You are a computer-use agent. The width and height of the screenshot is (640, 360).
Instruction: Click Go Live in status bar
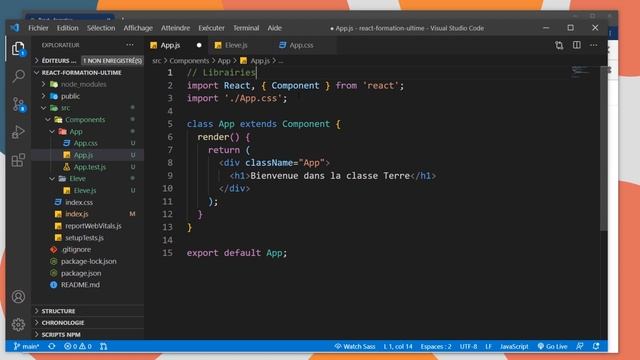tap(552, 346)
